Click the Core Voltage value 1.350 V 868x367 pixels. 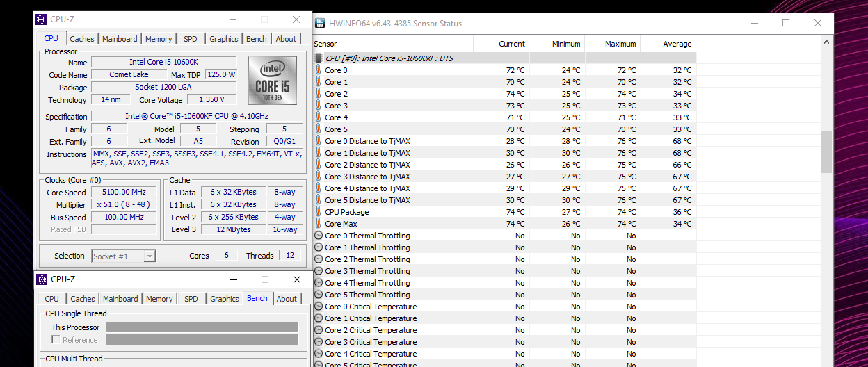(211, 100)
